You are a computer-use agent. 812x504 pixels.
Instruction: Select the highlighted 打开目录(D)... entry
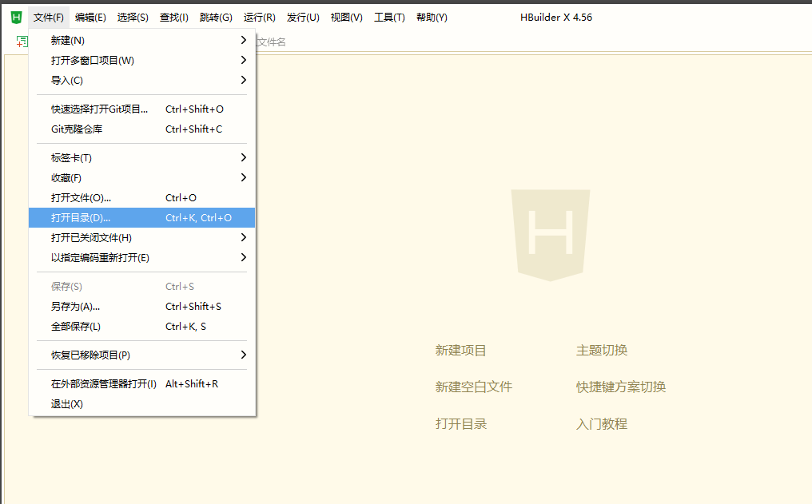[142, 218]
